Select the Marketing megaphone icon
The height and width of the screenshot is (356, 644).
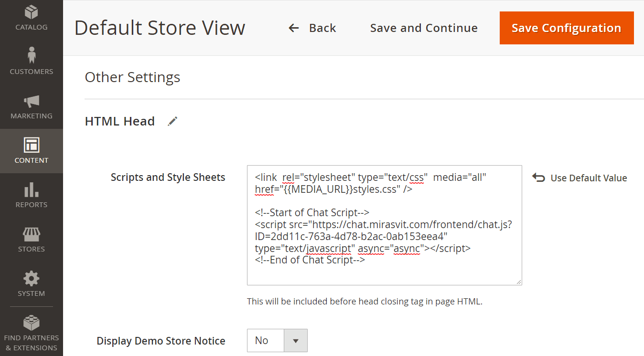32,101
